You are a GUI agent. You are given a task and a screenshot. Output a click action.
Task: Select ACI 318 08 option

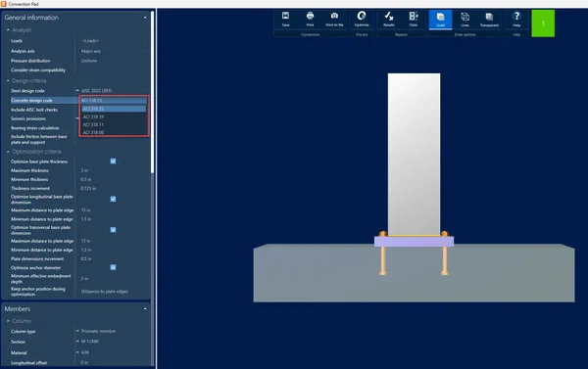114,132
